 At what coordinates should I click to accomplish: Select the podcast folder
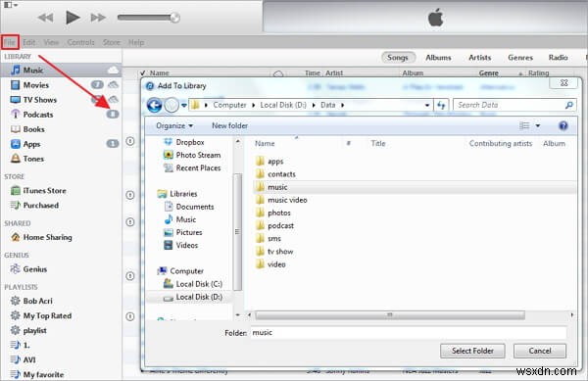coord(274,225)
